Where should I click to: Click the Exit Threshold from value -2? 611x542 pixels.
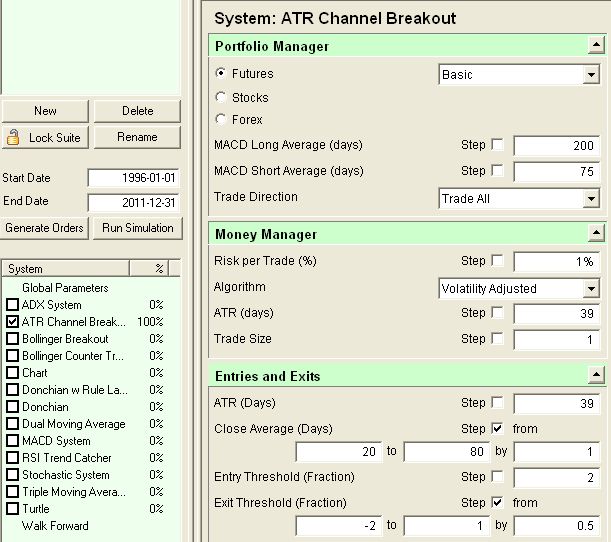339,526
